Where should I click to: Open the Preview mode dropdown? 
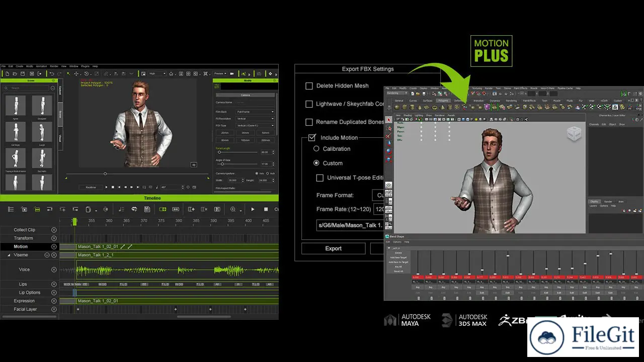pos(220,73)
